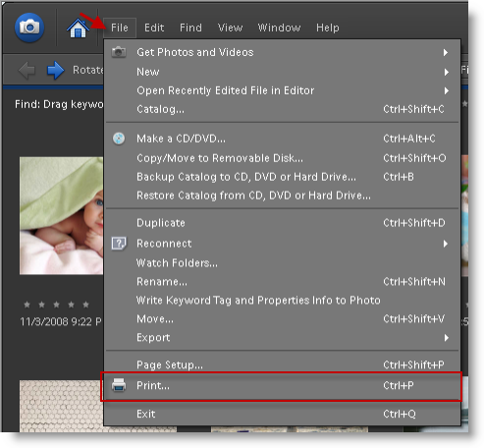
Task: Select Make a CD/DVD... menu entry
Action: point(282,139)
